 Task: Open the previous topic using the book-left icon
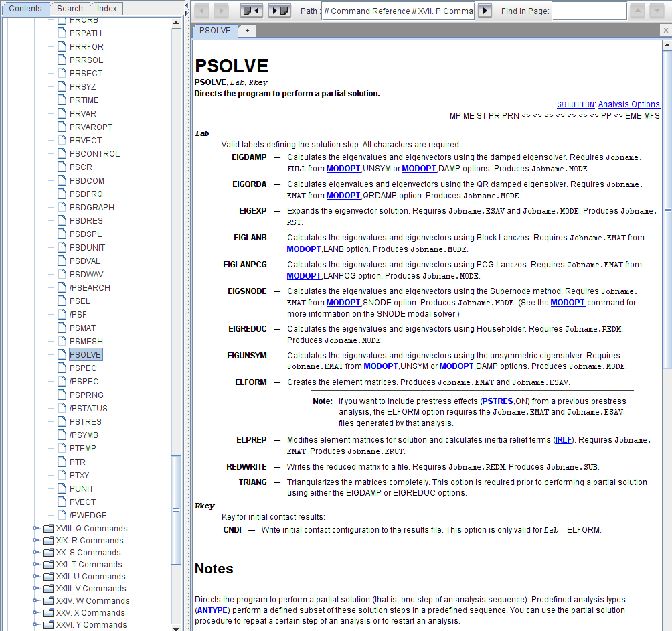click(x=252, y=11)
